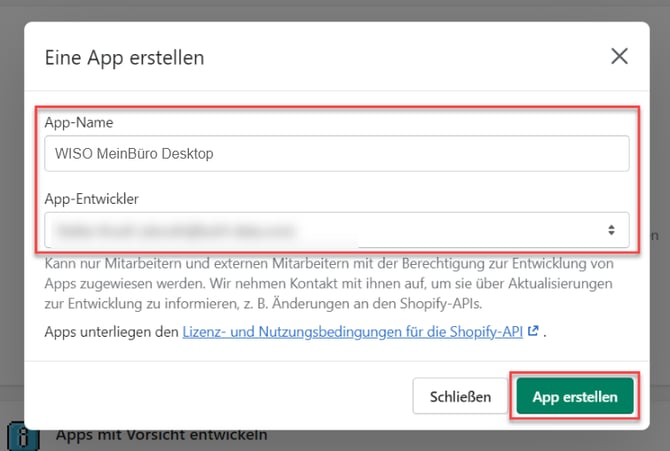
Task: Click the Kann nur Mitarbeitern help text
Action: (x=329, y=283)
